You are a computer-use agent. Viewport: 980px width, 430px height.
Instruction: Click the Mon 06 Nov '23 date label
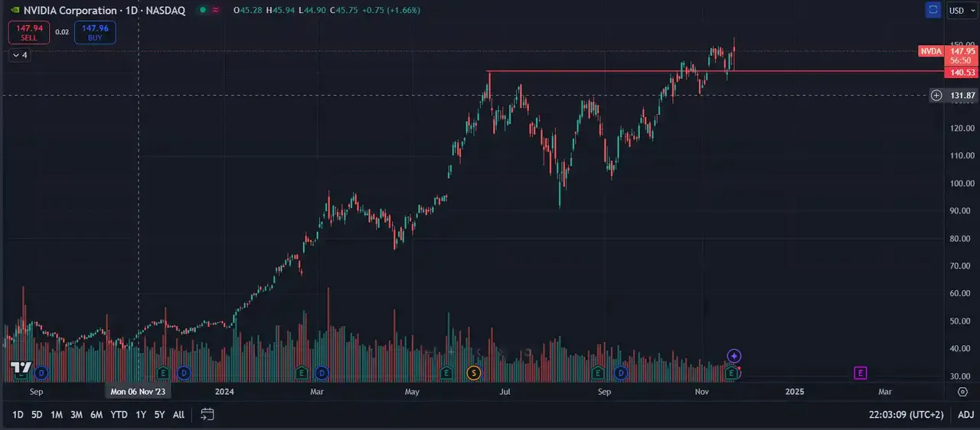pos(138,391)
